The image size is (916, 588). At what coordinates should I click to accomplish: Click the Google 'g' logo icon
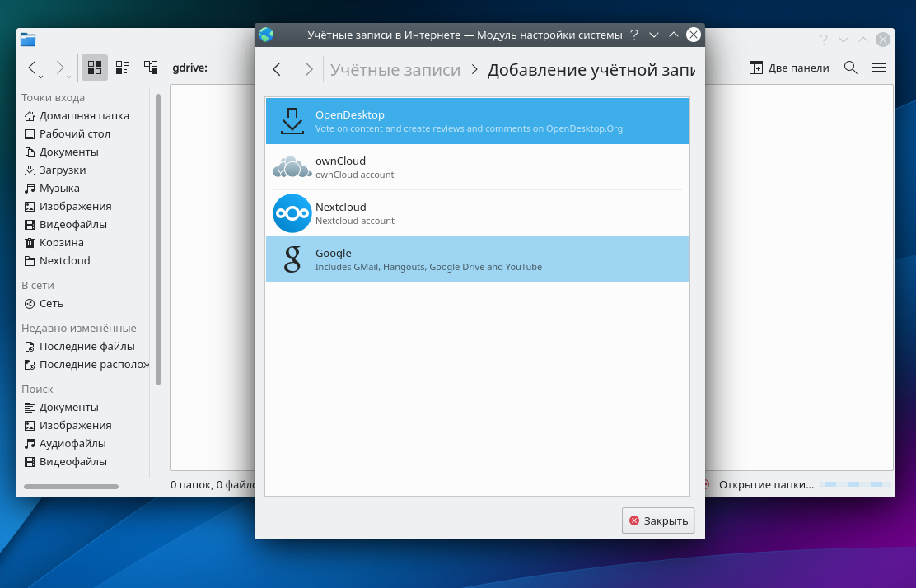click(292, 259)
